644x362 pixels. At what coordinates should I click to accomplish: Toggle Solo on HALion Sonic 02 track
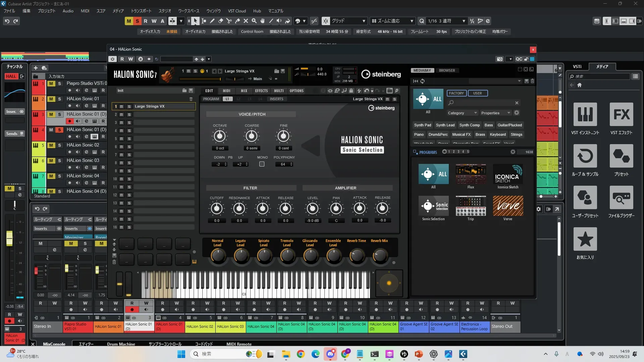click(59, 145)
